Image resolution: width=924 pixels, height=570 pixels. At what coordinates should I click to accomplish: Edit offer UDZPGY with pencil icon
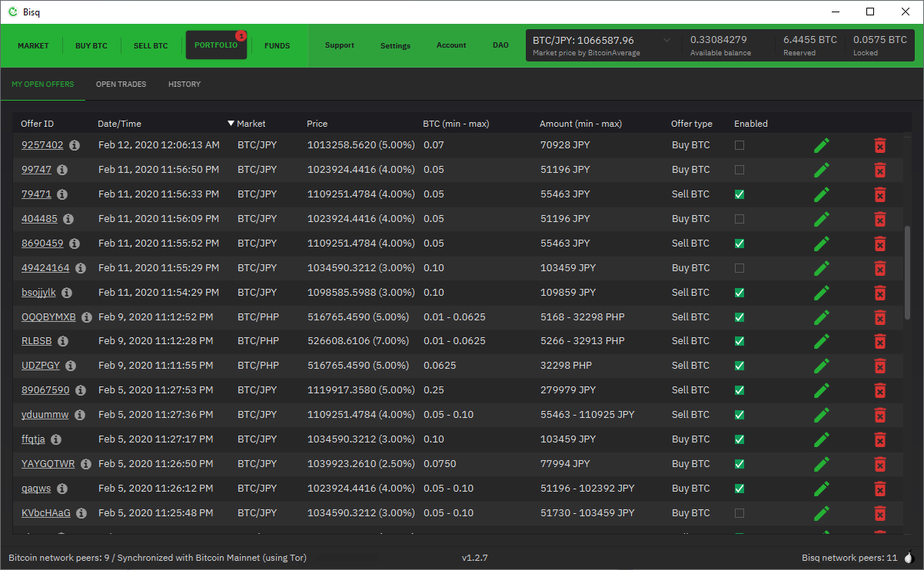tap(822, 366)
